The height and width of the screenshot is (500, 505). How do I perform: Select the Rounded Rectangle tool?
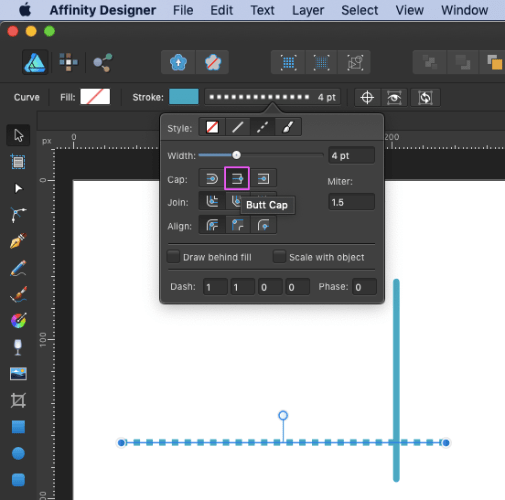(18, 480)
